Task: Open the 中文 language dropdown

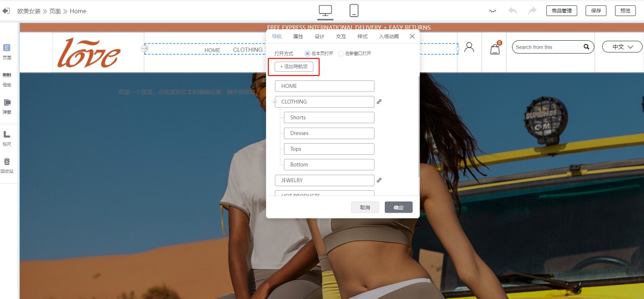Action: (x=622, y=47)
